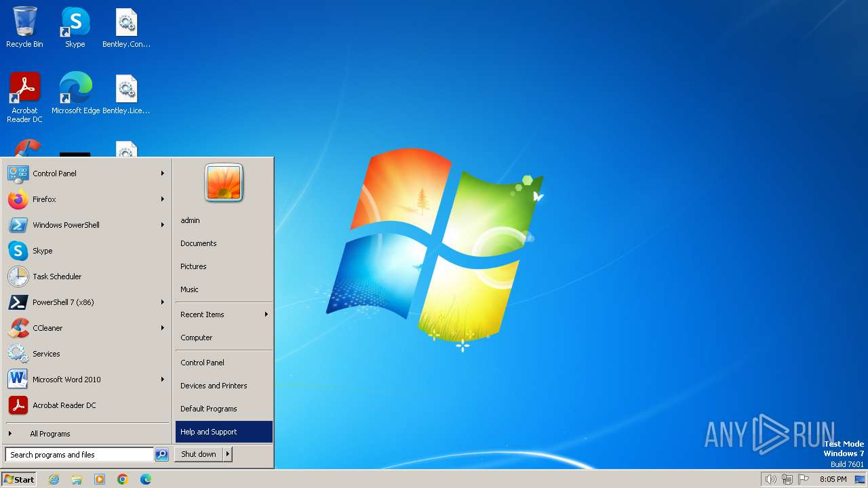Open Devices and Printers
The height and width of the screenshot is (488, 868).
tap(224, 386)
